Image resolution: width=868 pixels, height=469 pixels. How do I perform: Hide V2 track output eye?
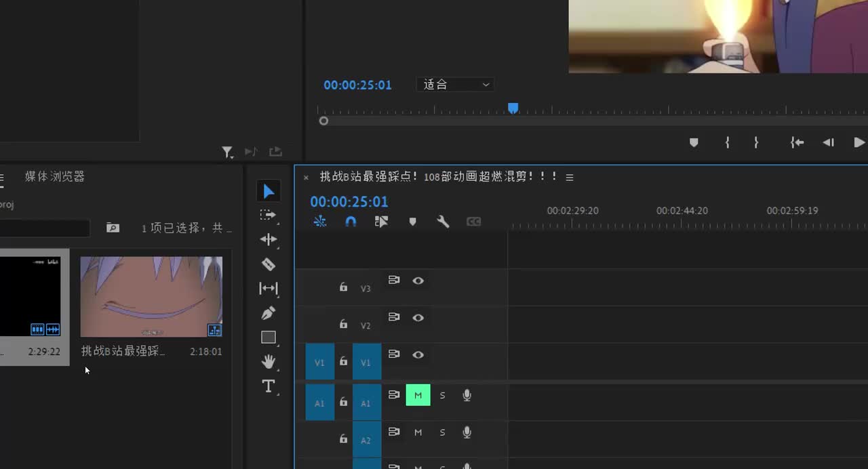tap(418, 318)
